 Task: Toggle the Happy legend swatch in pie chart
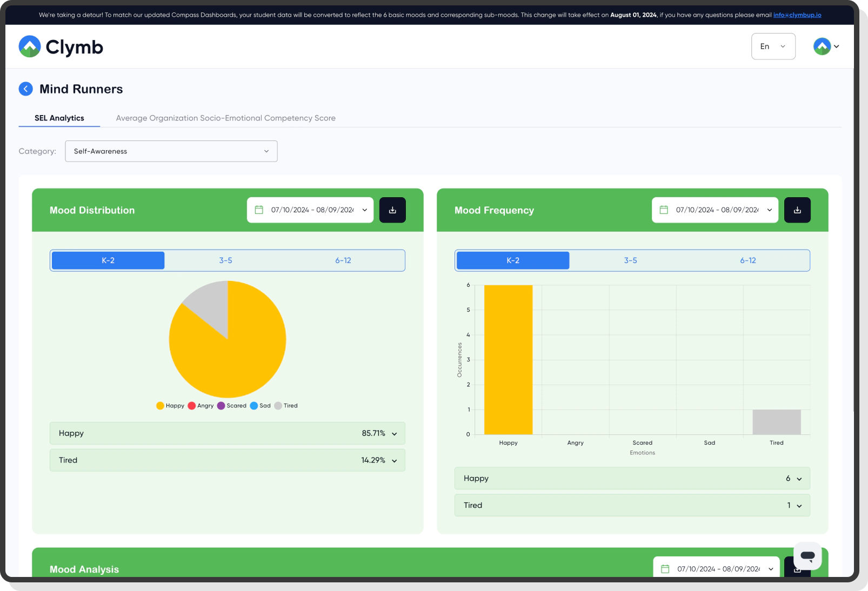tap(161, 406)
